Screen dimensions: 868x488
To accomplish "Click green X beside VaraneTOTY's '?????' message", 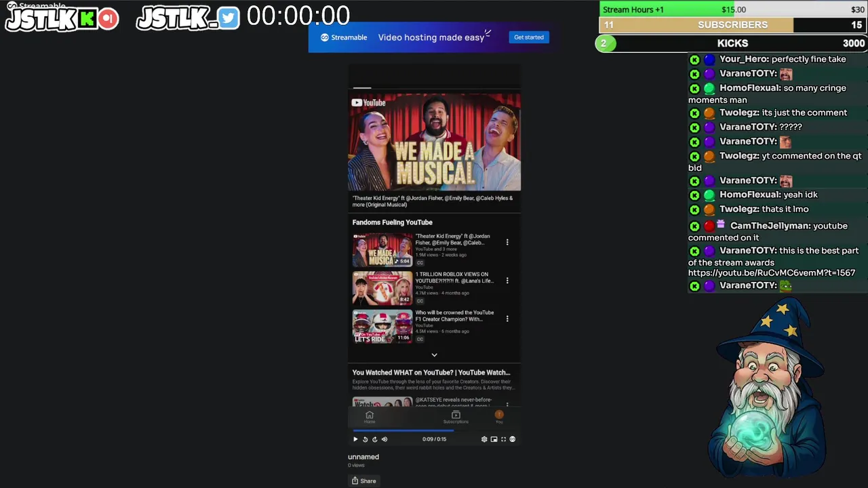I will coord(694,127).
